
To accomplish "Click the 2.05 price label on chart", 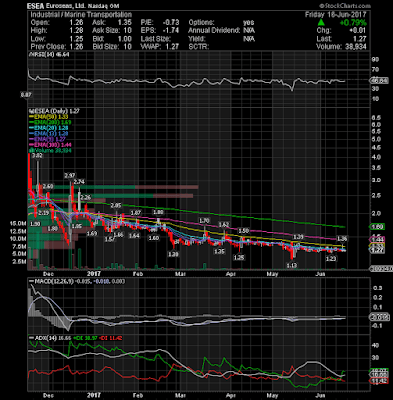I will tap(116, 206).
